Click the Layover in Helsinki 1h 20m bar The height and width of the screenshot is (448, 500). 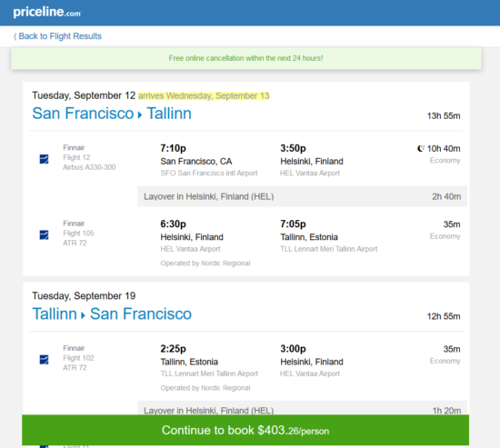(x=302, y=408)
